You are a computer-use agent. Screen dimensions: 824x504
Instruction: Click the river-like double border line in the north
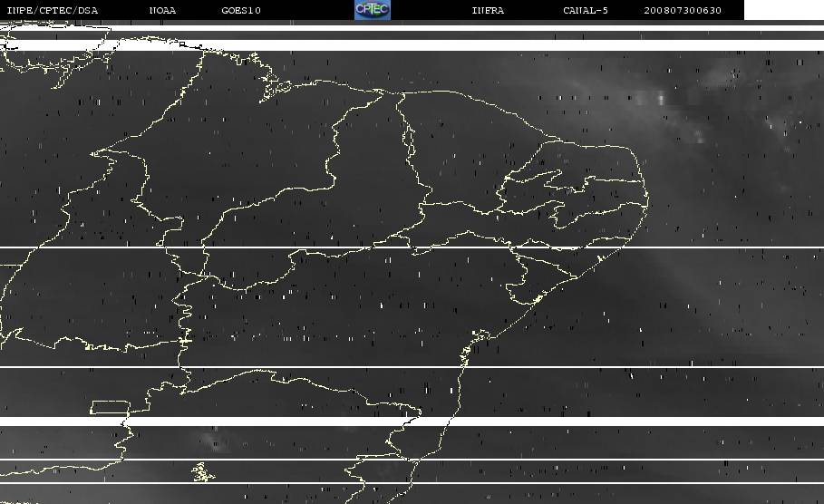tap(408, 145)
